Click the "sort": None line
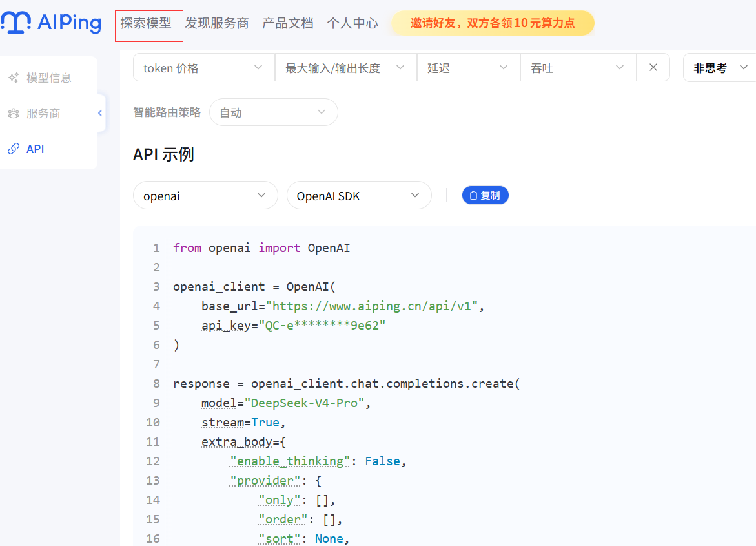Image resolution: width=756 pixels, height=546 pixels. tap(303, 539)
